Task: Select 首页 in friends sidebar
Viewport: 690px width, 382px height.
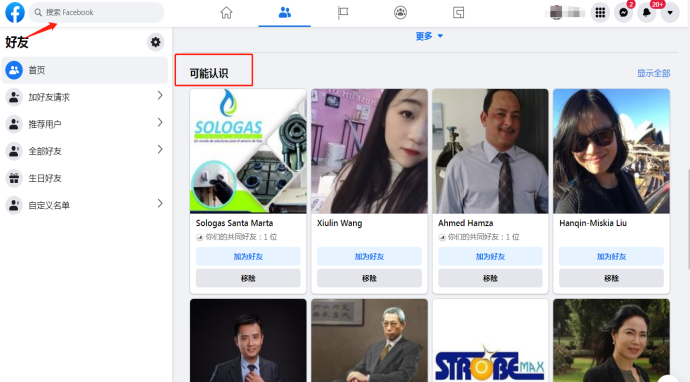Action: click(85, 70)
